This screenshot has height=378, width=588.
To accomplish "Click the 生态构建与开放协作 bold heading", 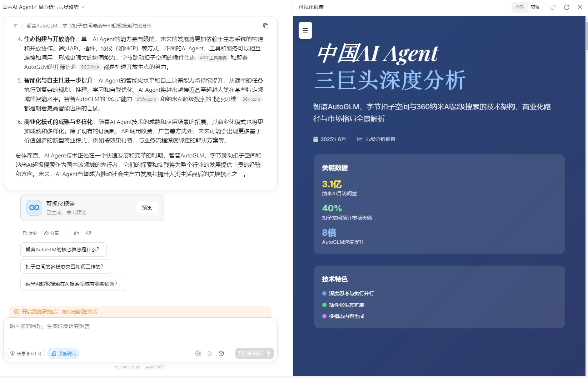I will coord(50,39).
